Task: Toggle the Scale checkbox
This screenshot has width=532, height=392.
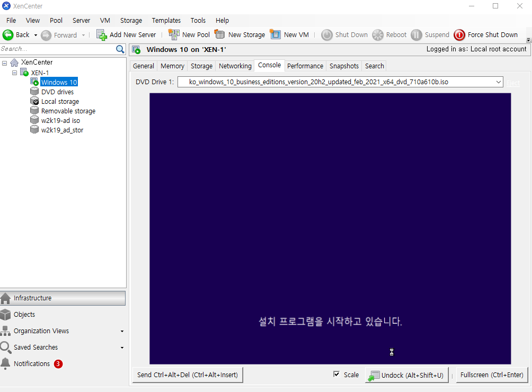Action: (336, 375)
